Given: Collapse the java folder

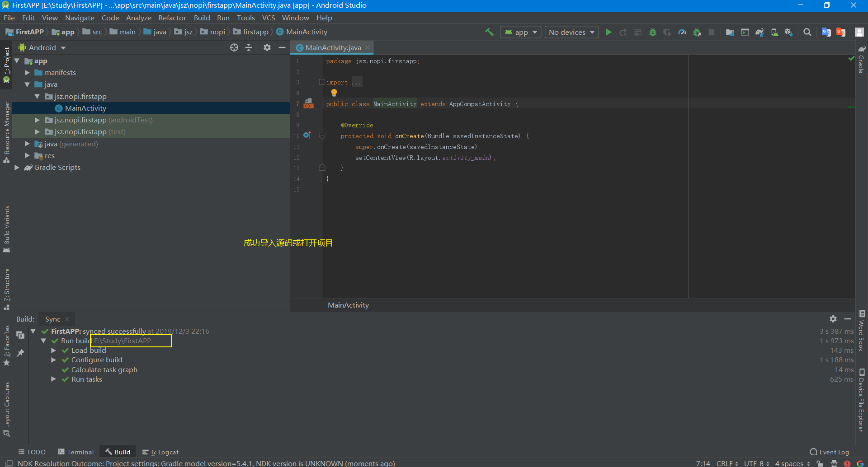Looking at the screenshot, I should point(27,84).
